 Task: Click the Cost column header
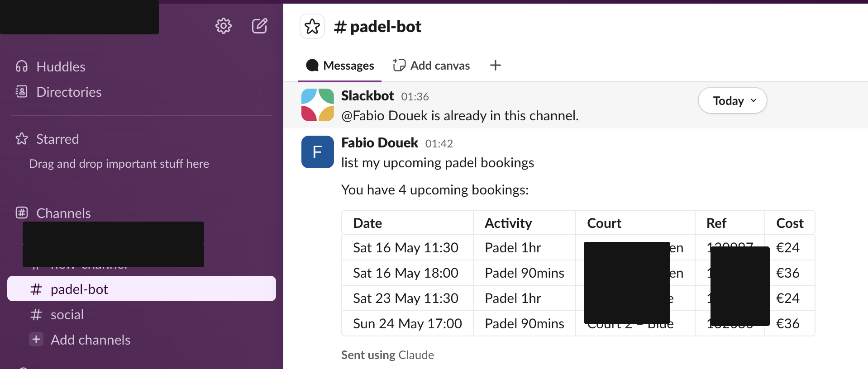(x=790, y=223)
